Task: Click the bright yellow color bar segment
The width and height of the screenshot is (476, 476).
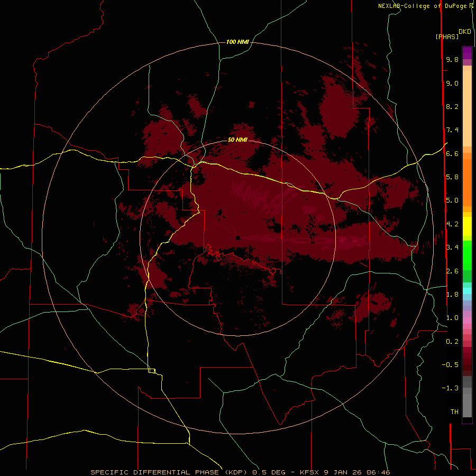Action: [467, 226]
